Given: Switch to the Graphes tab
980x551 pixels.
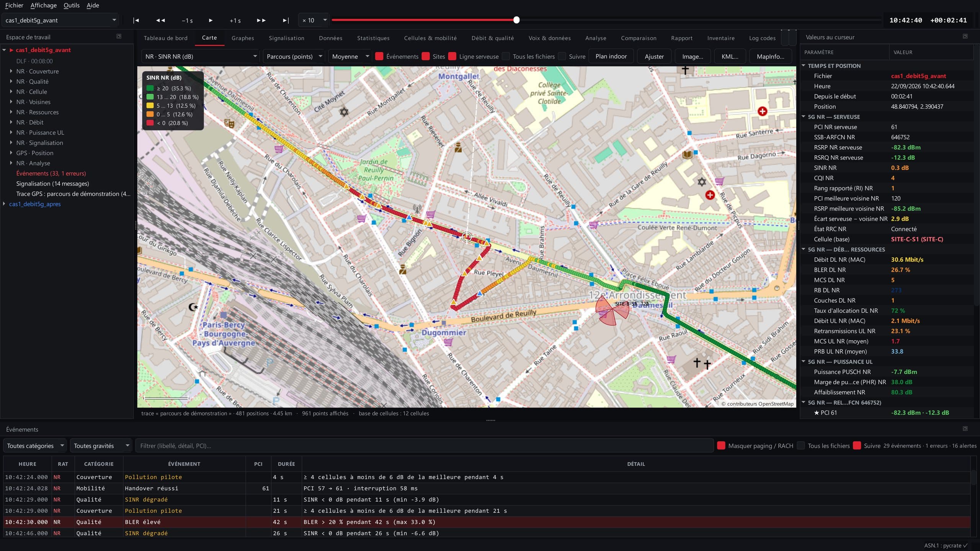Looking at the screenshot, I should 243,38.
